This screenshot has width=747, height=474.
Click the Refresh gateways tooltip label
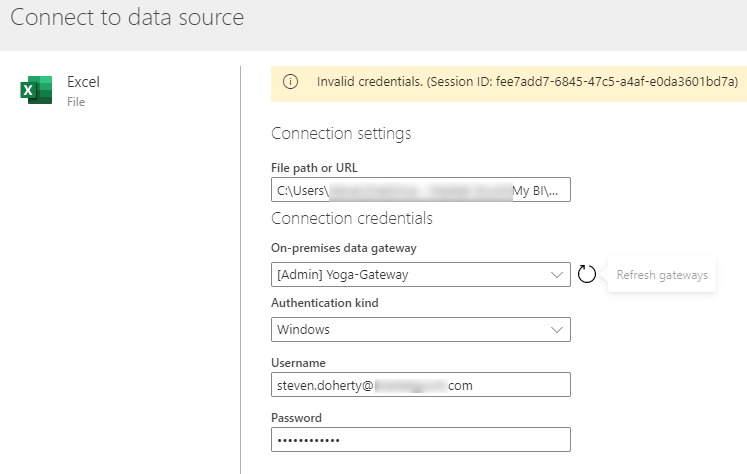(662, 275)
